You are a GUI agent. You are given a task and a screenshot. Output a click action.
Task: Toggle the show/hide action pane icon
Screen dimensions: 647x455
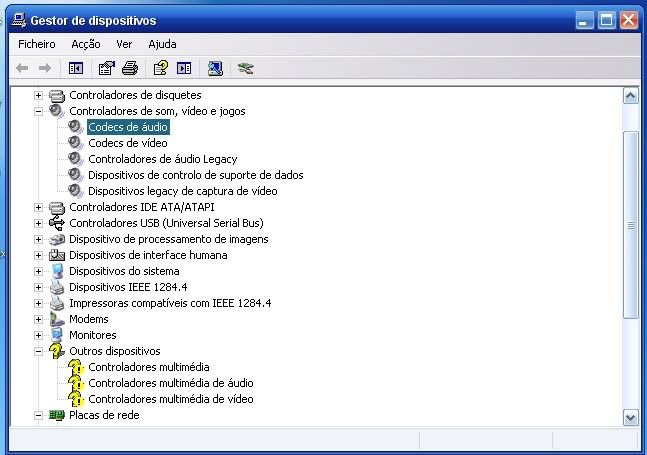[x=184, y=68]
